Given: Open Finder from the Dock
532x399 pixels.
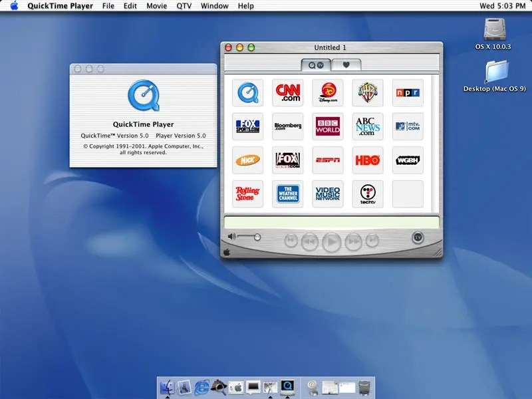Looking at the screenshot, I should [x=167, y=387].
